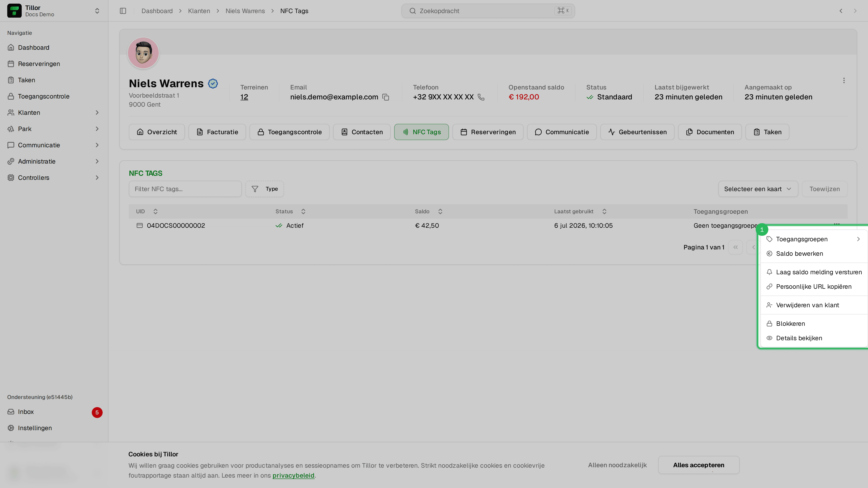Screen dimensions: 868x488
Task: Toggle the sidebar panel icon
Action: pyautogui.click(x=123, y=11)
